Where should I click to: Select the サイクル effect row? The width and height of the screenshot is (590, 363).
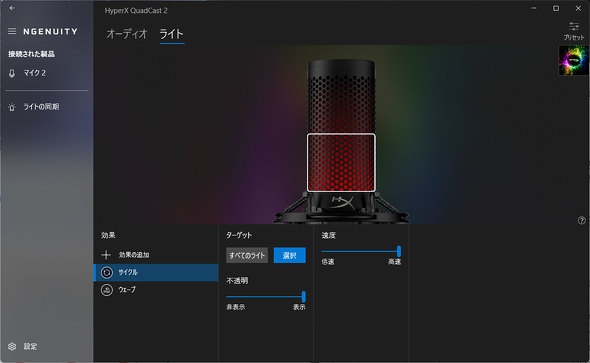(156, 272)
